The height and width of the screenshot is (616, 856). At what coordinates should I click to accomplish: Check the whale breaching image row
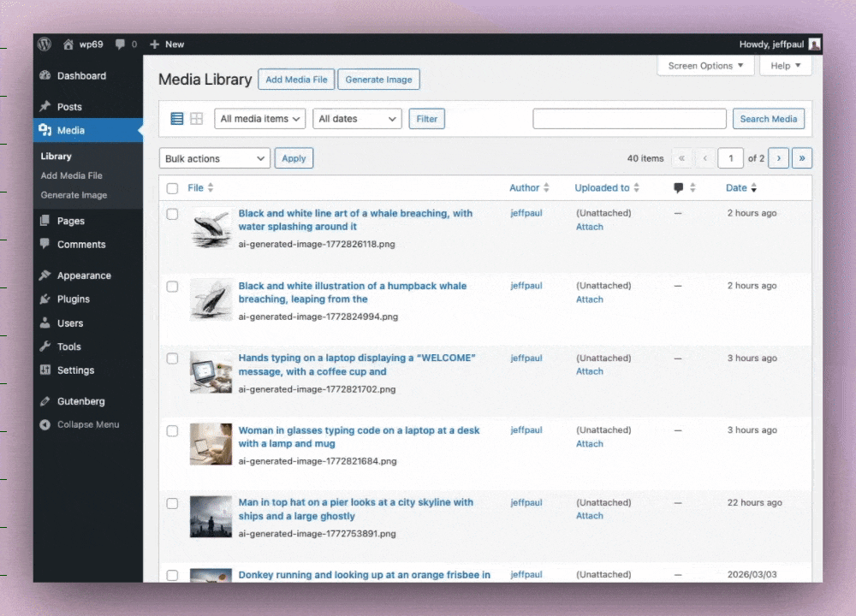tap(172, 214)
